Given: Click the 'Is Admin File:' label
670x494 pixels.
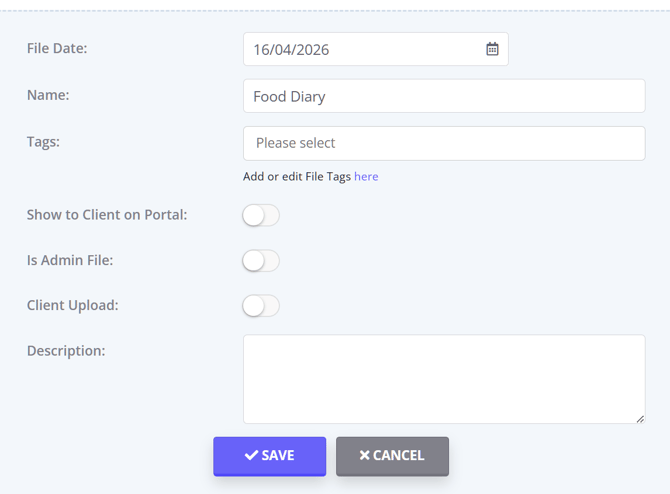Looking at the screenshot, I should (x=70, y=260).
